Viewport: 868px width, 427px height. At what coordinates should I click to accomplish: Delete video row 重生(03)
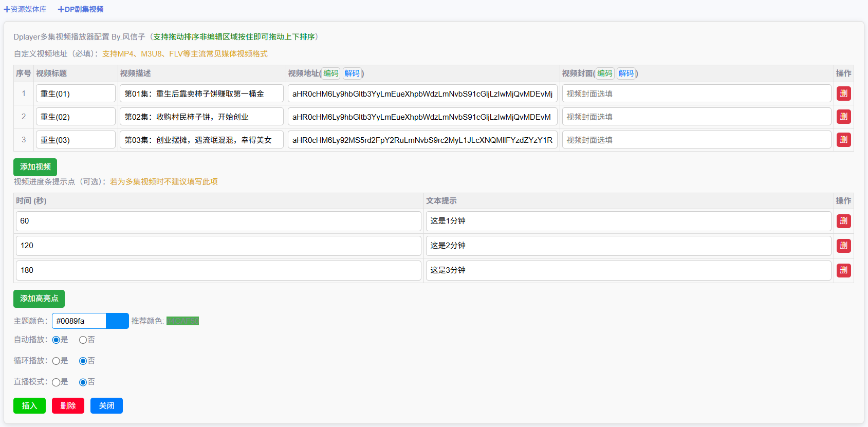(x=843, y=140)
